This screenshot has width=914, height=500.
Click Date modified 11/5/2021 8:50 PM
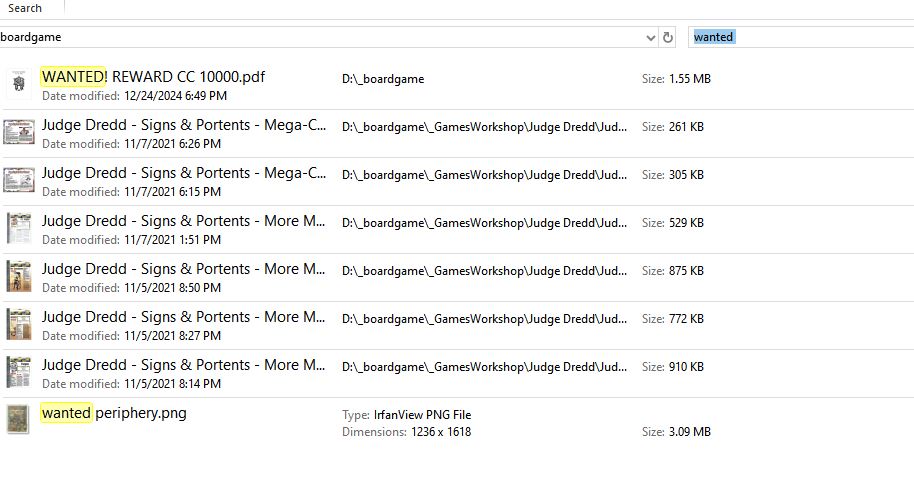click(131, 288)
